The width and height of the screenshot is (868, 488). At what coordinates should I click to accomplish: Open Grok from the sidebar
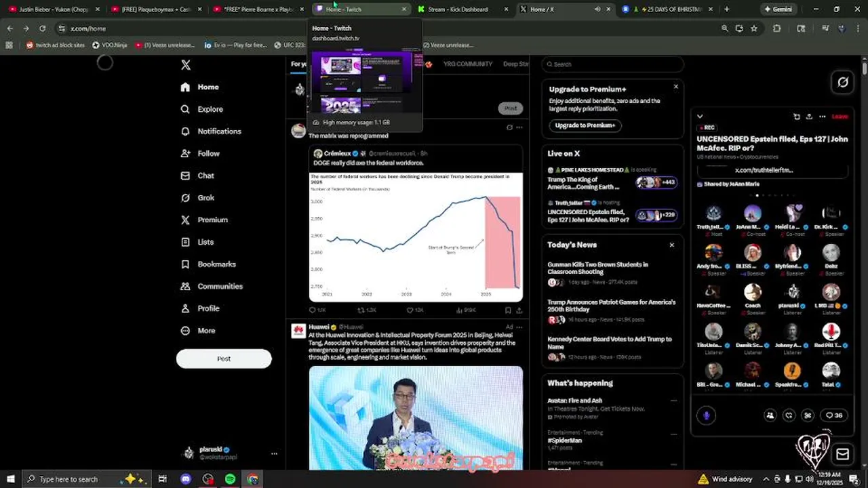(x=197, y=198)
